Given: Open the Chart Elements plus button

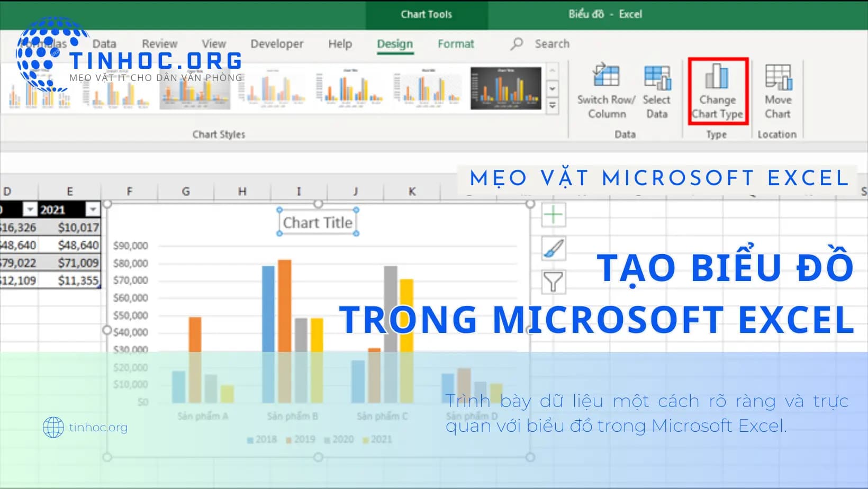Looking at the screenshot, I should coord(553,215).
